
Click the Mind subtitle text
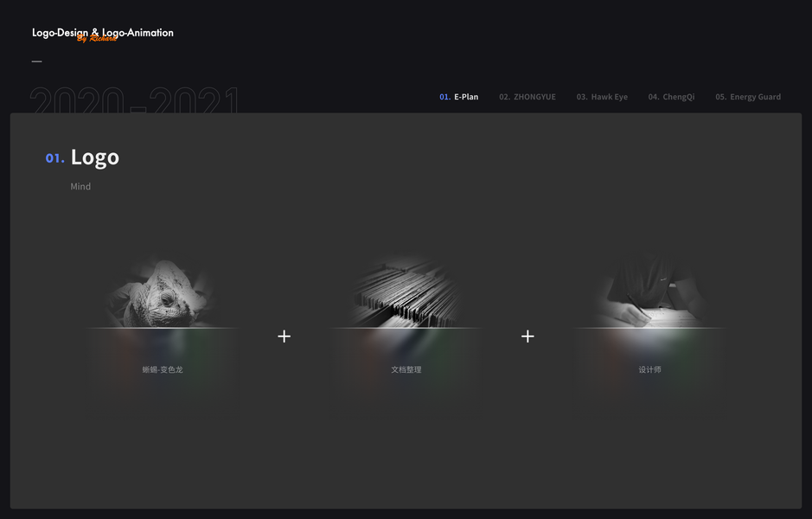80,187
